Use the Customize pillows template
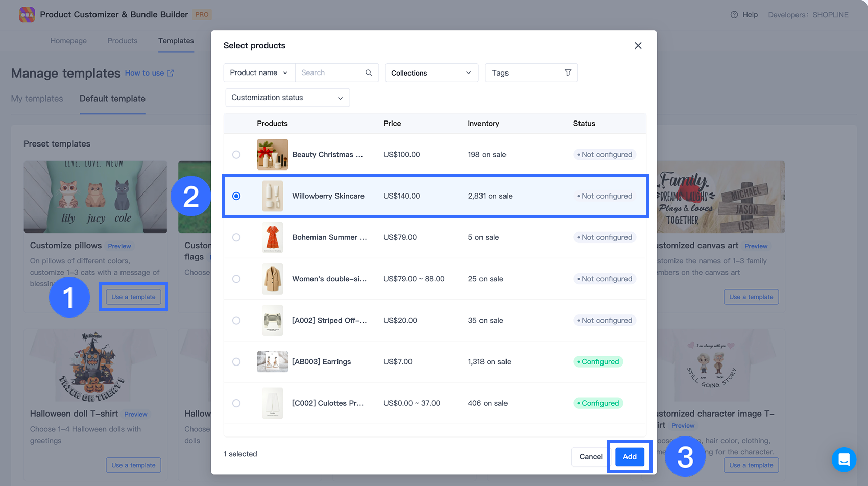 133,297
